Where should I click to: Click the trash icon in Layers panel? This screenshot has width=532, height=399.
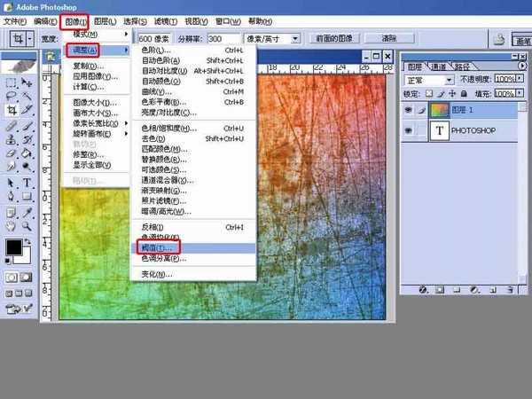510,290
